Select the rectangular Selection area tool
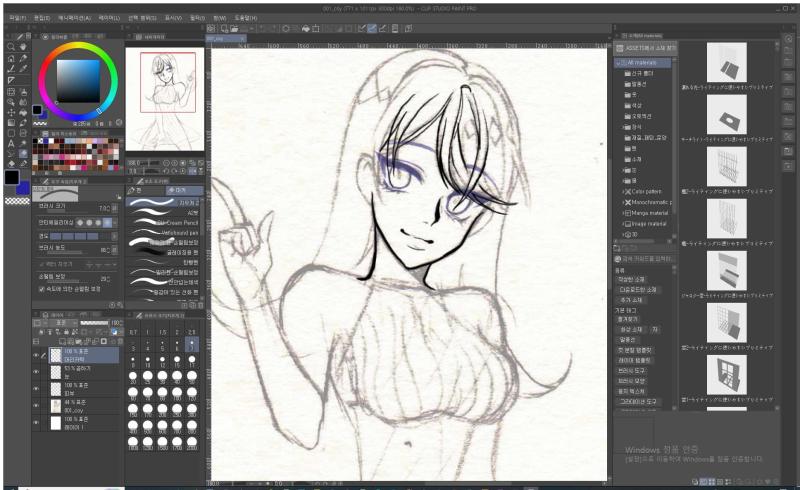This screenshot has width=800, height=490. [x=11, y=91]
